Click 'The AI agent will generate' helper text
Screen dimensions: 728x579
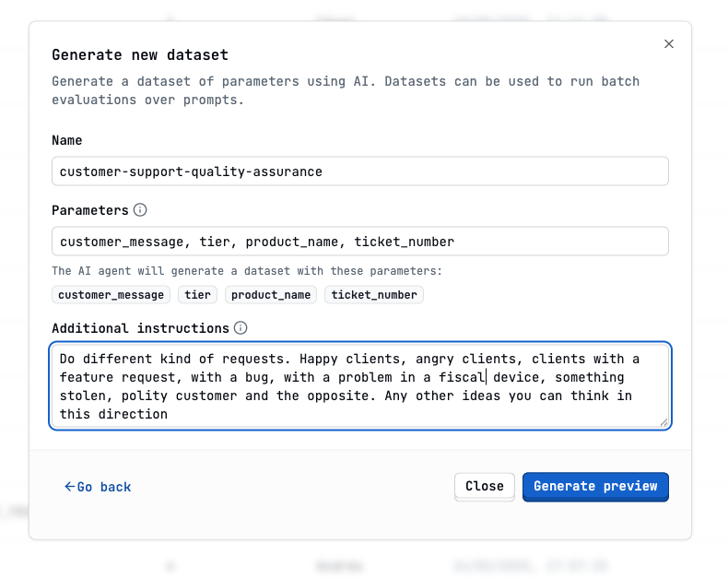247,271
